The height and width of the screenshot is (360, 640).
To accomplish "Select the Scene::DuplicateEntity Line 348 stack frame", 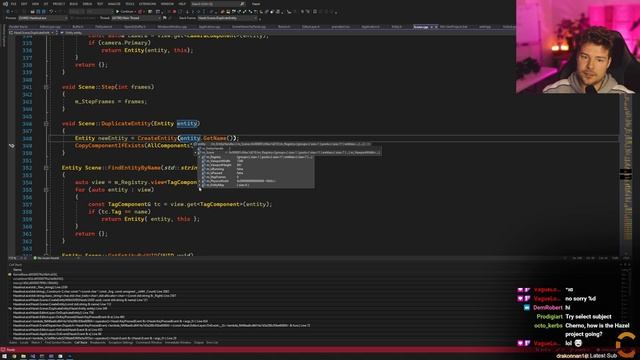I will (x=60, y=309).
